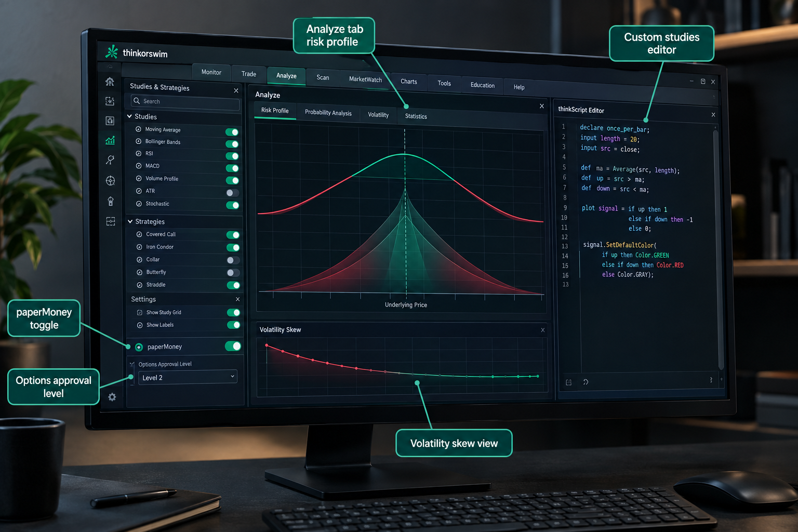Toggle the Straddle strategy switch
Image resolution: width=798 pixels, height=532 pixels.
coord(233,285)
